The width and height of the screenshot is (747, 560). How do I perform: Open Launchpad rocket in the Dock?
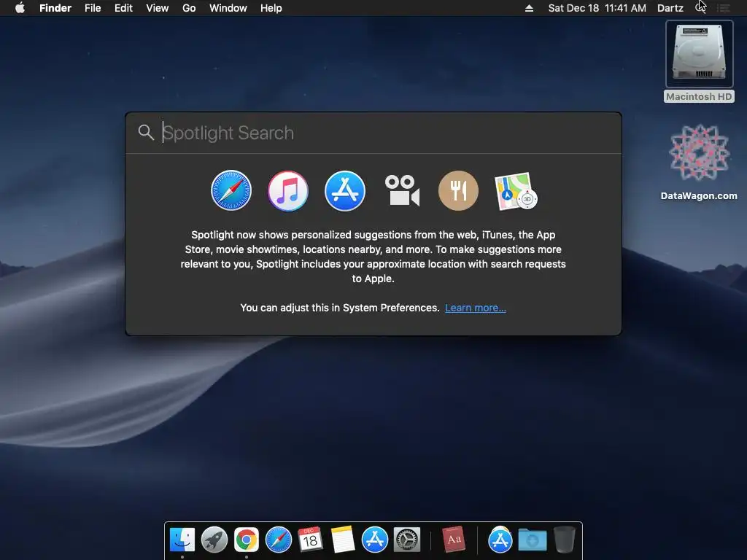pyautogui.click(x=214, y=540)
